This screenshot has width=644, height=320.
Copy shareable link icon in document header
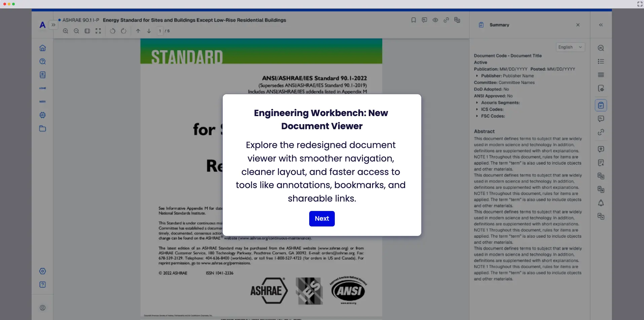pyautogui.click(x=446, y=20)
